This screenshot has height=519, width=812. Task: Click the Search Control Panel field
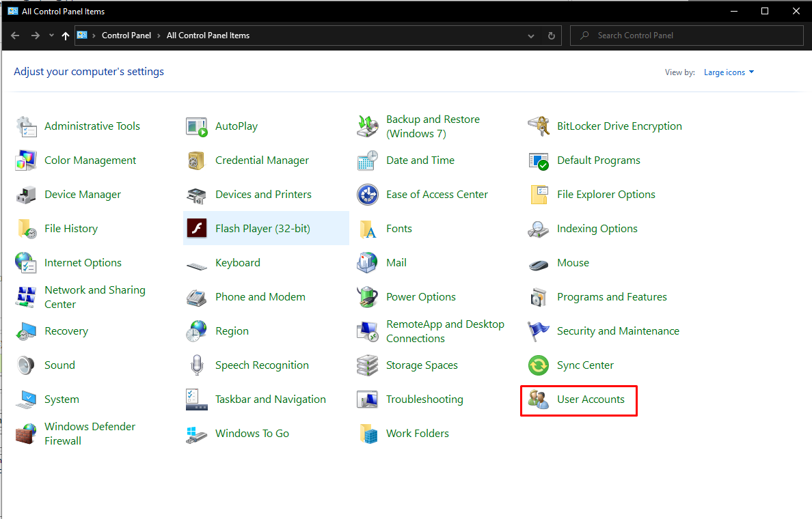(687, 36)
